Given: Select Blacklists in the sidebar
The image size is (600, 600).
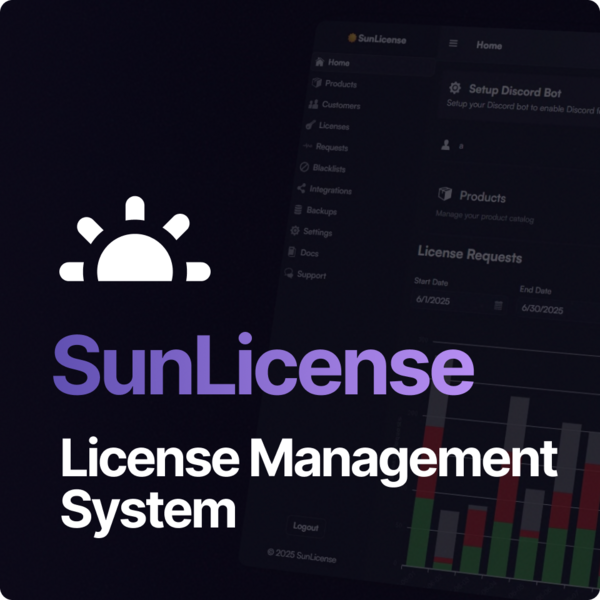Looking at the screenshot, I should (323, 168).
